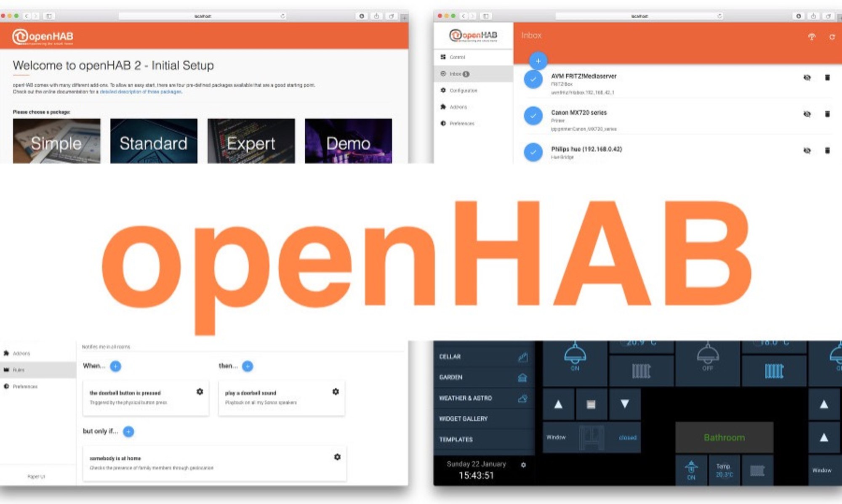Image resolution: width=842 pixels, height=504 pixels.
Task: Click the shutter down arrow in HABPanel
Action: pos(625,404)
